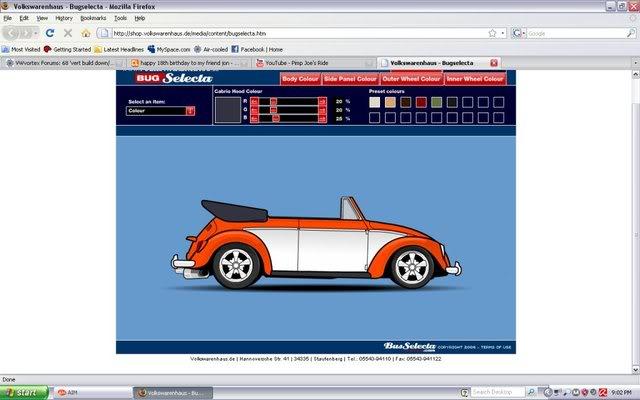Click the taskbar clock showing 9:02 PM
Image resolution: width=640 pixels, height=400 pixels.
click(622, 393)
